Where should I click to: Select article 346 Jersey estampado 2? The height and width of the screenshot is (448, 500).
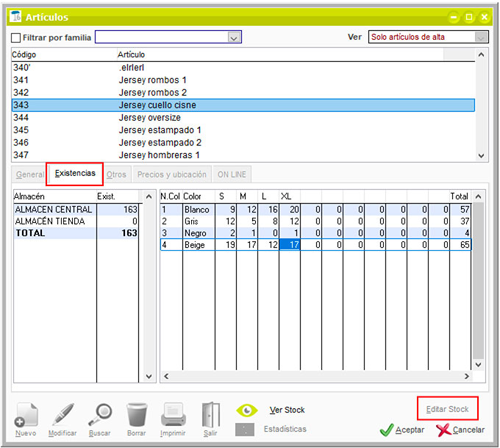tap(243, 142)
